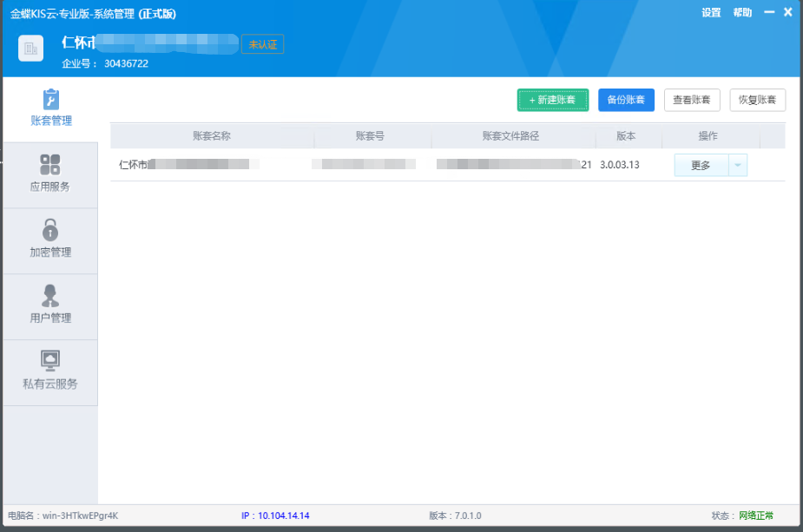Click the company building logo icon
Screen dimensions: 803x532
coord(30,49)
